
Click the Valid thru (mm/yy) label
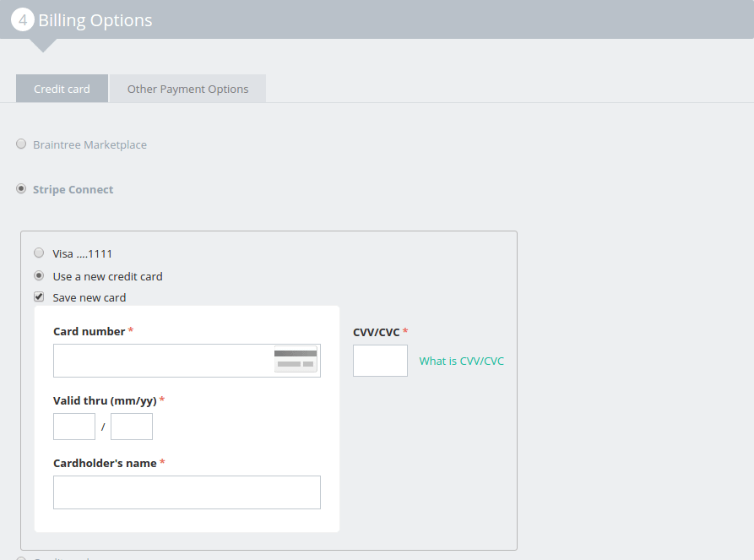coord(105,400)
